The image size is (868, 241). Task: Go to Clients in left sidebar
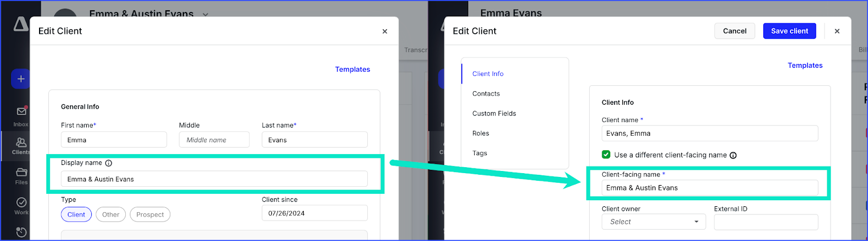[21, 145]
